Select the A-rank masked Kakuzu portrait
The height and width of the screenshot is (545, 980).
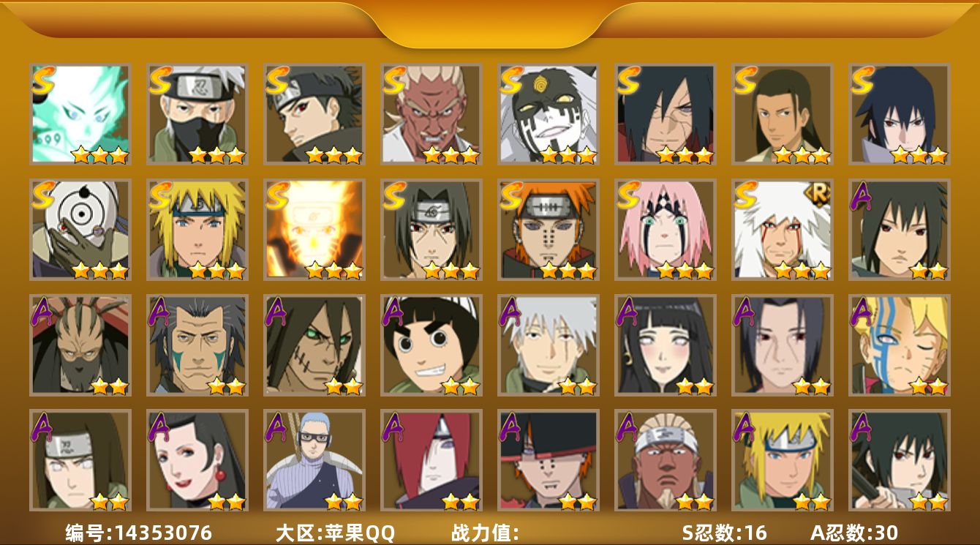tap(80, 345)
